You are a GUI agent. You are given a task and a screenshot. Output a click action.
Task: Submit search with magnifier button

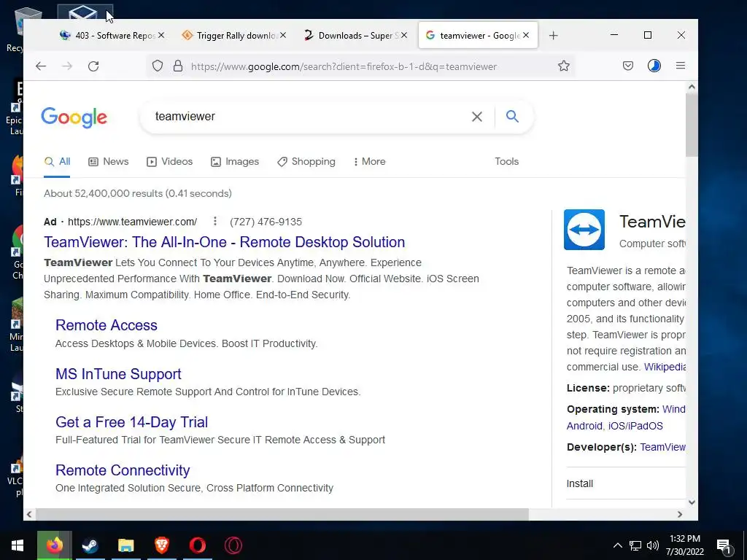point(512,116)
